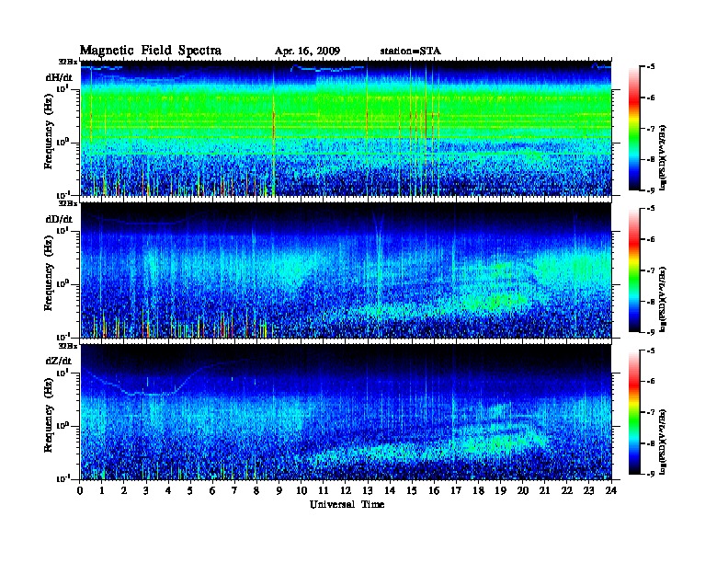Click the 'dH/dt' panel label
The width and height of the screenshot is (728, 563).
(x=59, y=77)
